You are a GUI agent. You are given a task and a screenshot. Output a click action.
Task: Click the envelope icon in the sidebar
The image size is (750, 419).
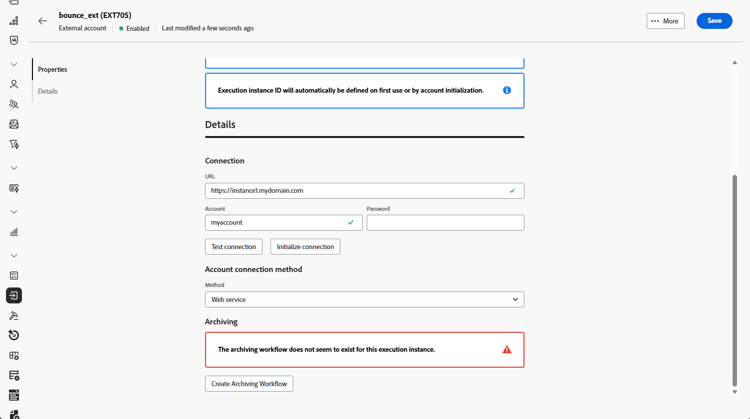tap(14, 125)
